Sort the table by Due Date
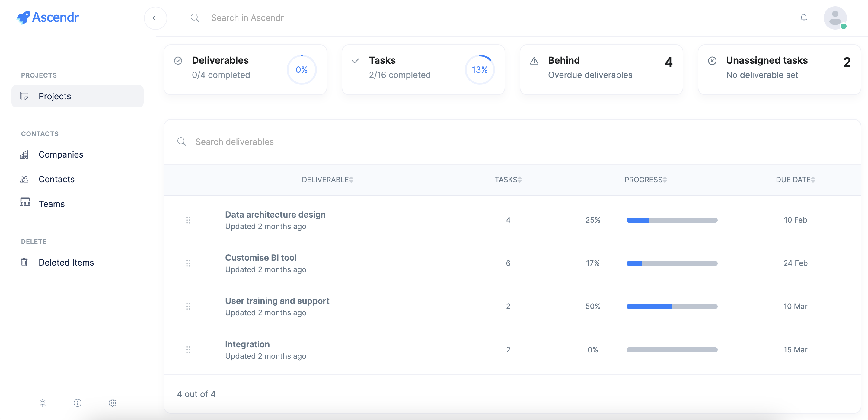Viewport: 868px width, 420px height. point(796,180)
